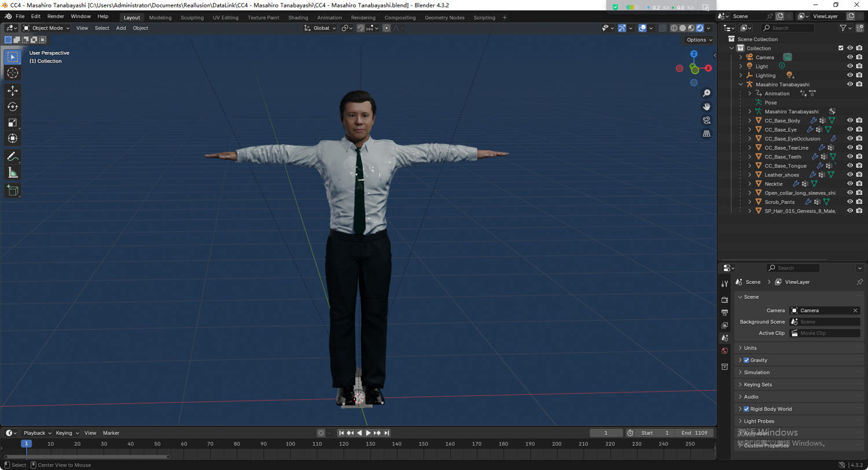Select the Scale tool

13,123
